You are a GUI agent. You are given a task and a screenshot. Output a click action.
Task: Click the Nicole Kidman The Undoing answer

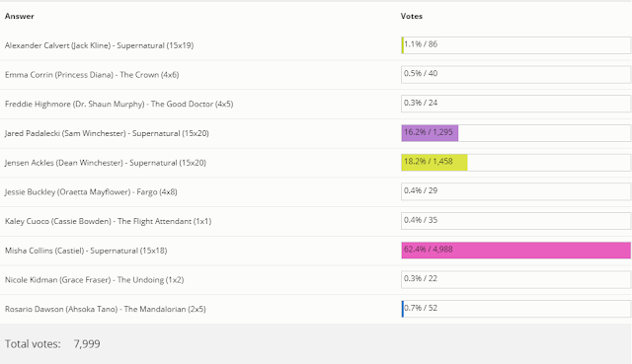[95, 280]
